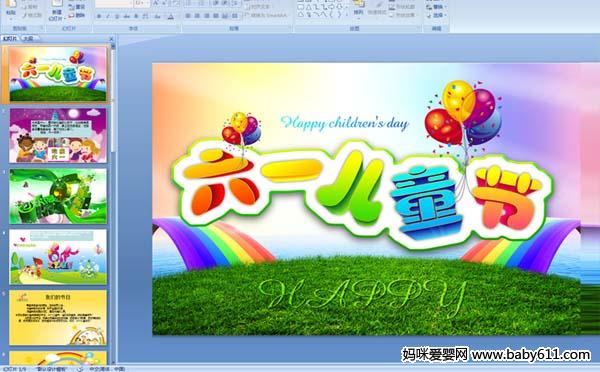The image size is (600, 372).
Task: Open the Select dropdown in editing group
Action: pos(436,15)
